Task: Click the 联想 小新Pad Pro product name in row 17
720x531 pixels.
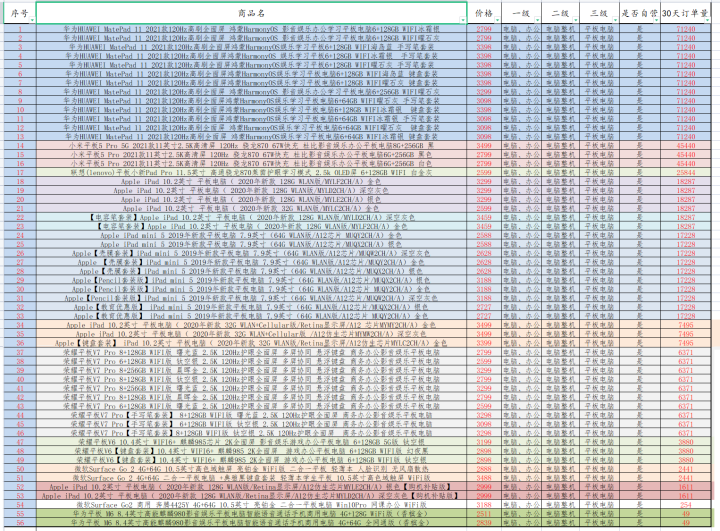Action: (x=252, y=173)
